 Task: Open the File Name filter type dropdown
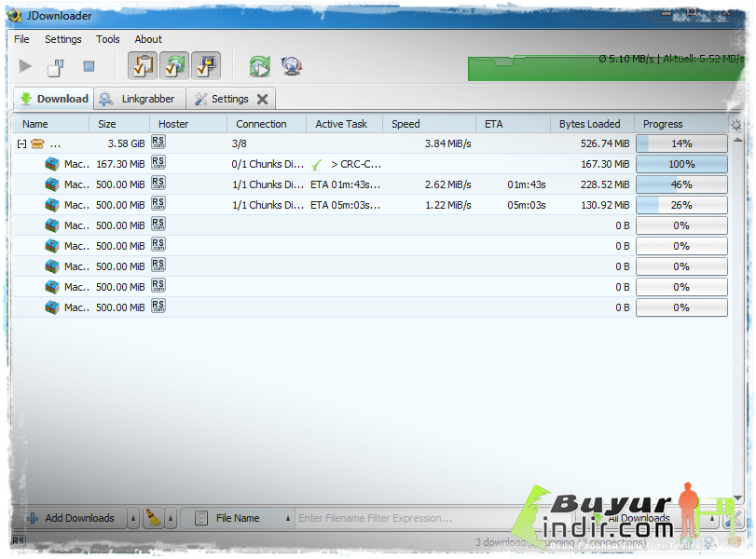(x=238, y=518)
